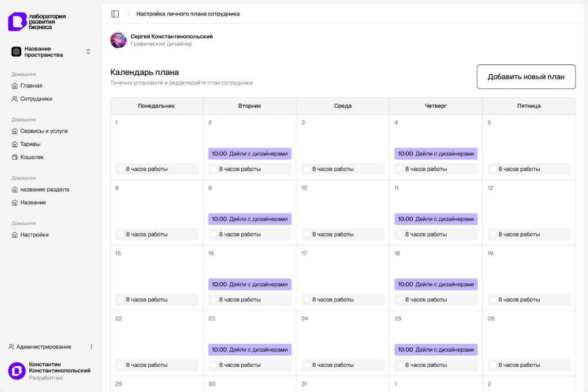Click the Сотрудники people icon
The width and height of the screenshot is (588, 392).
(x=15, y=99)
